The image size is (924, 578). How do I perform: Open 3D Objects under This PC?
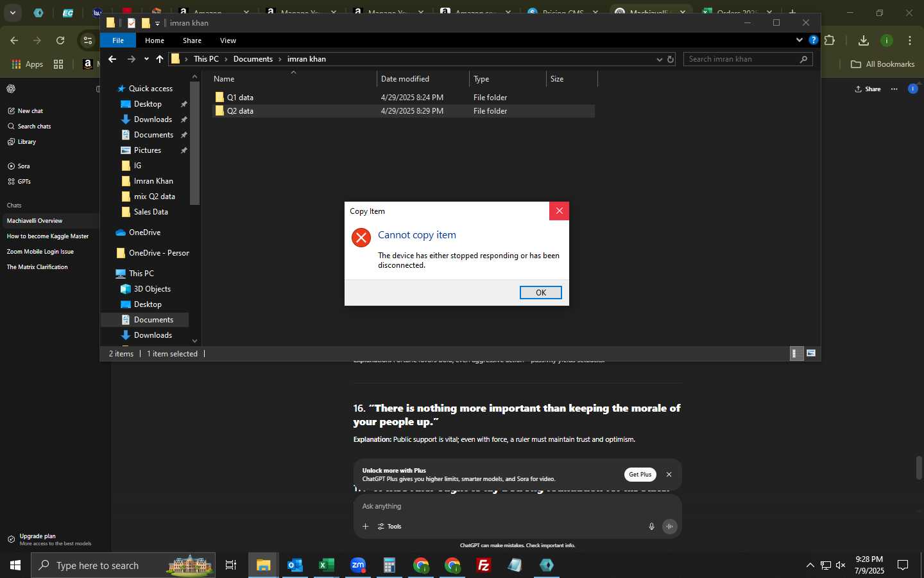152,289
